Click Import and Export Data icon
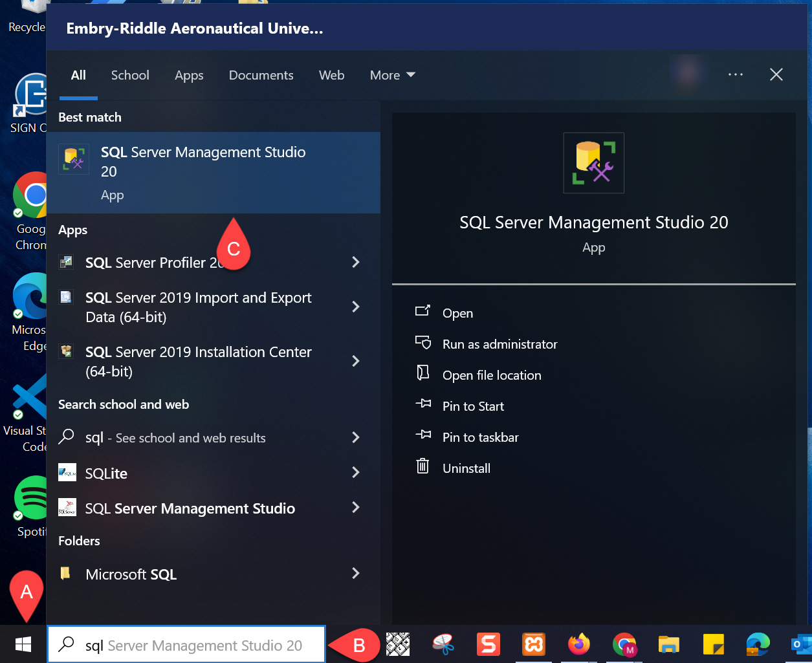The height and width of the screenshot is (663, 812). coord(66,297)
